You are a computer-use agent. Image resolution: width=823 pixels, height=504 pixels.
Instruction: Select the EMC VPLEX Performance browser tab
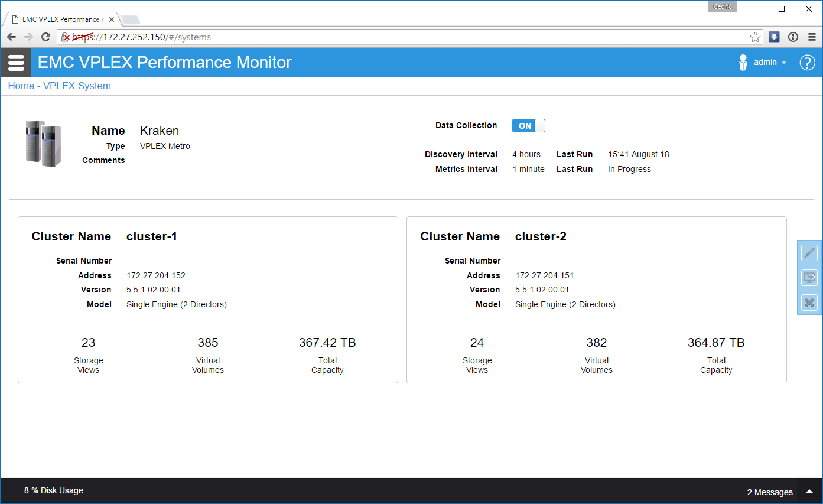point(59,19)
